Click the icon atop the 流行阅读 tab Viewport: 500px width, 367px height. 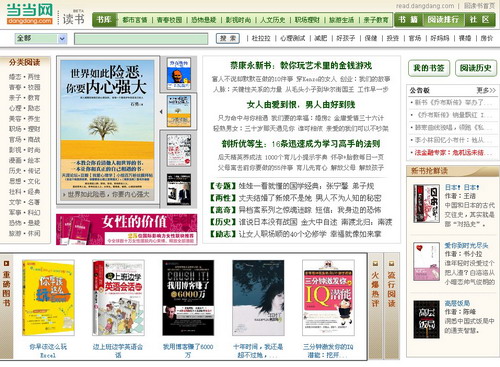click(x=391, y=263)
